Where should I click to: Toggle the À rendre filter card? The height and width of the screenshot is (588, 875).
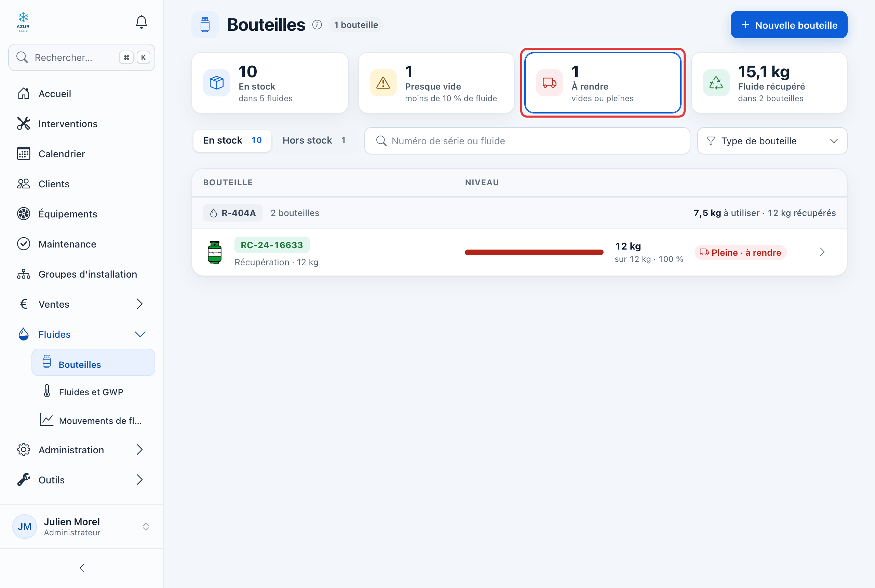(603, 82)
